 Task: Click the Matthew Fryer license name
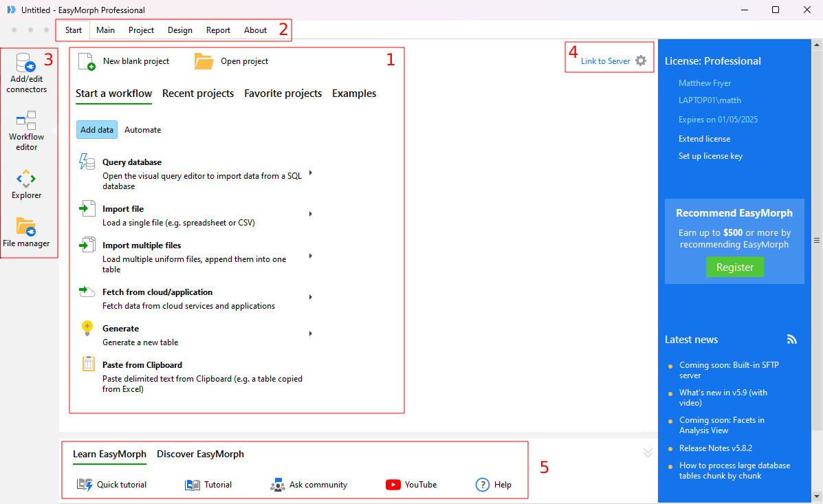(704, 83)
